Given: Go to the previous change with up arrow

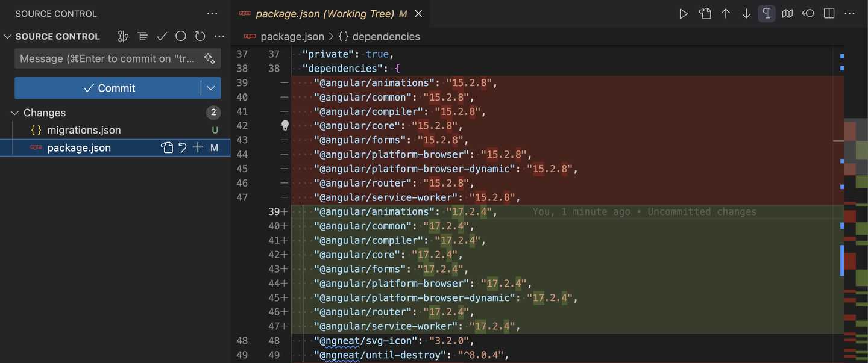Looking at the screenshot, I should [x=726, y=13].
